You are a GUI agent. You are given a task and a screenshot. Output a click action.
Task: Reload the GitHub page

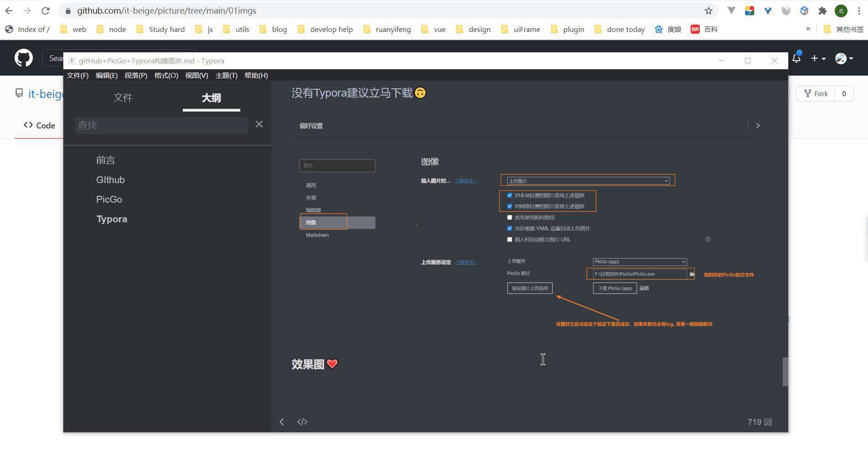point(45,10)
